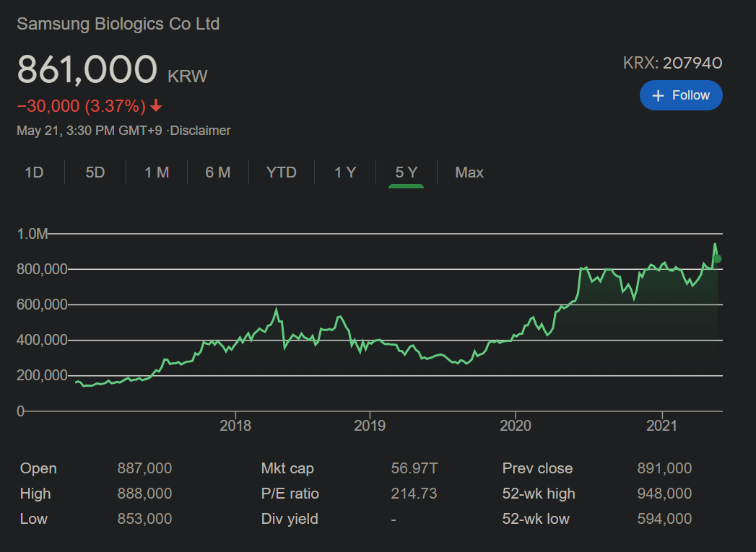Click the Mkt cap value 56.97T

414,468
